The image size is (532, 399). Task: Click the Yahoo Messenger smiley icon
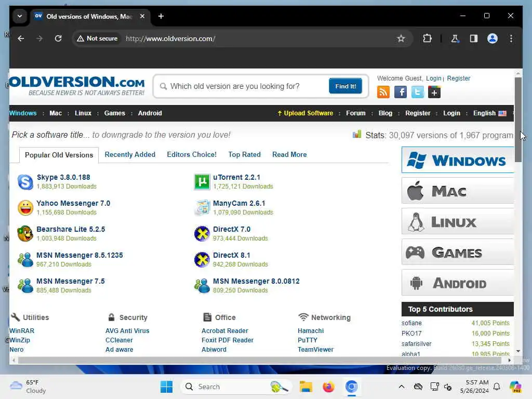pos(25,208)
